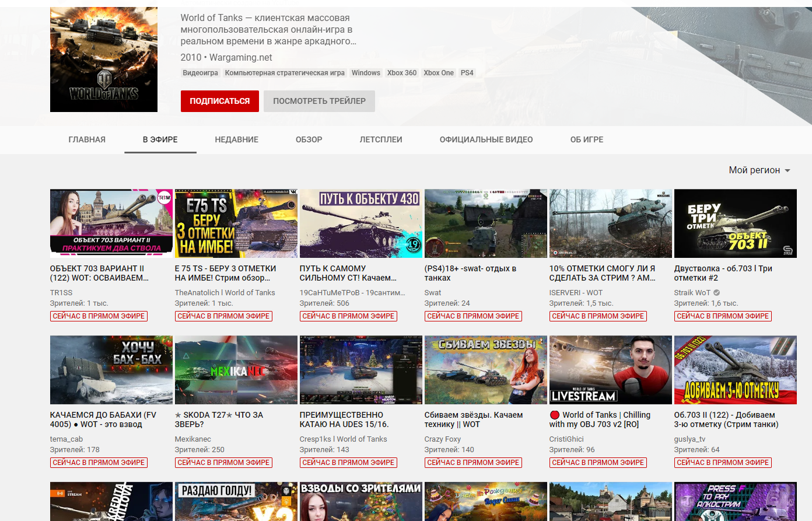Go to the Официальные видео tab
The width and height of the screenshot is (812, 521).
[486, 140]
